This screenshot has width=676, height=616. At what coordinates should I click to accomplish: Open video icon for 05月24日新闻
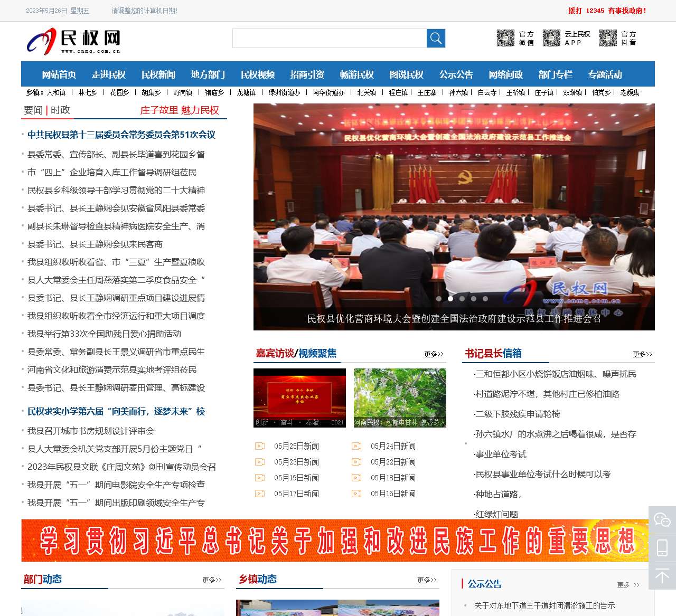click(356, 446)
